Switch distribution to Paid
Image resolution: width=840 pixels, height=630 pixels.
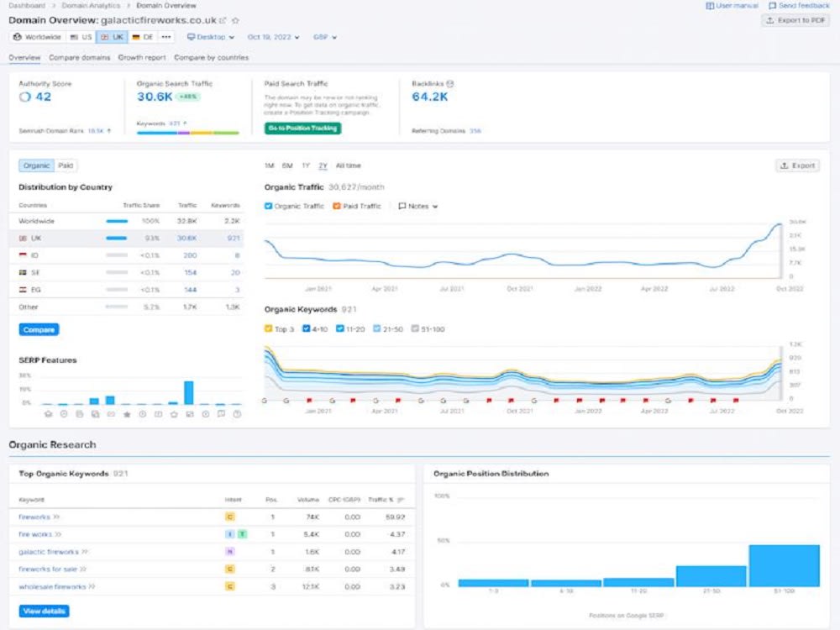(66, 165)
